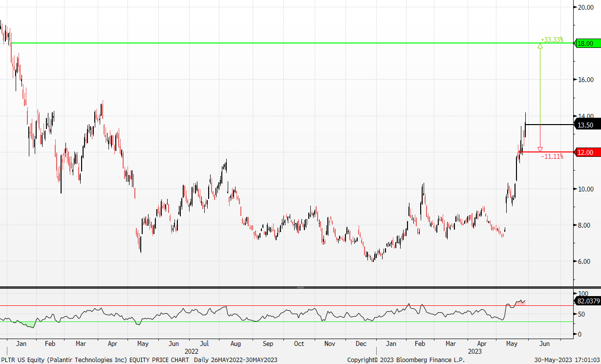Click the 0 level on the RSI axis
This screenshot has height=364, width=601.
[x=580, y=334]
